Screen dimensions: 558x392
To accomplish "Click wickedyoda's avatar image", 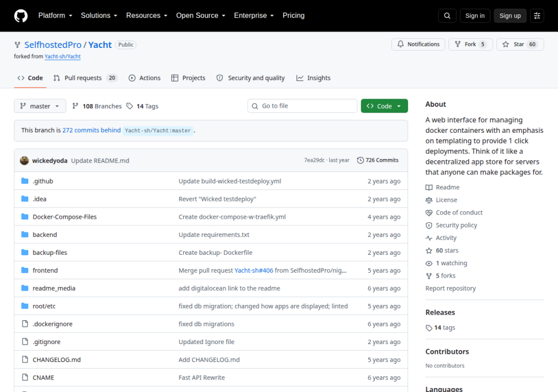I will pyautogui.click(x=24, y=161).
